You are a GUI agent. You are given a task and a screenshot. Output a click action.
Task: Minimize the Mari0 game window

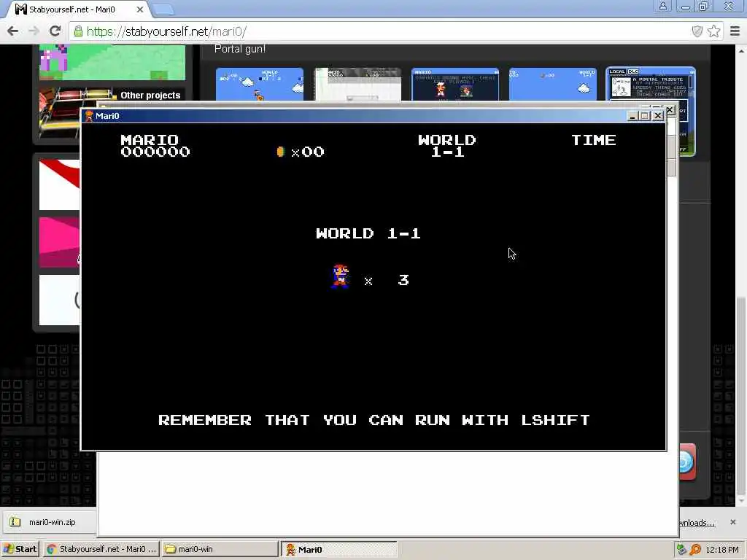[632, 116]
